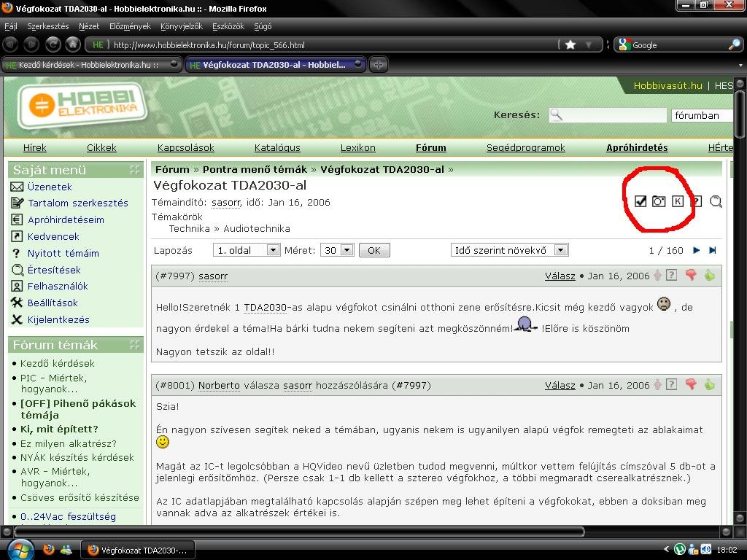Open the Apróhirdetés navigation link
Screen dimensions: 747x560
[x=637, y=147]
